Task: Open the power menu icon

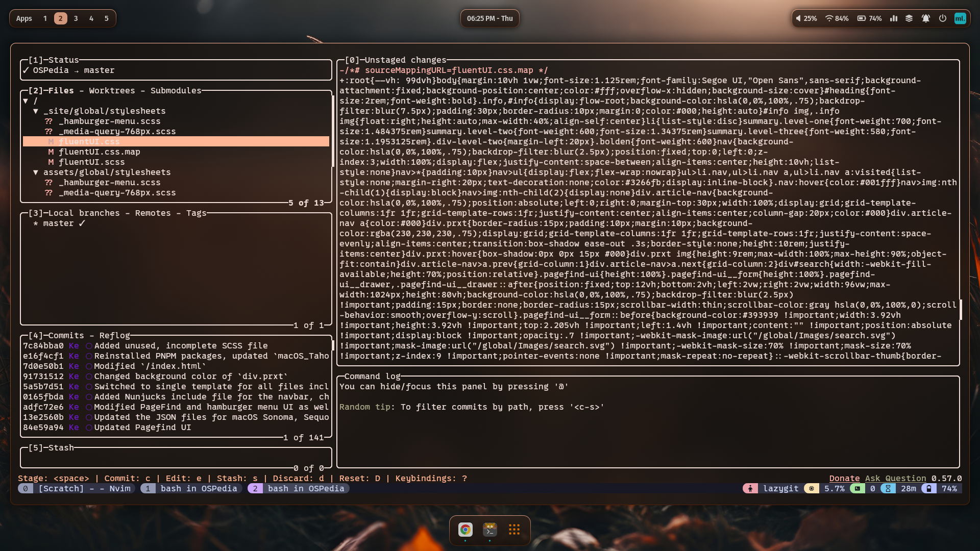Action: coord(943,18)
